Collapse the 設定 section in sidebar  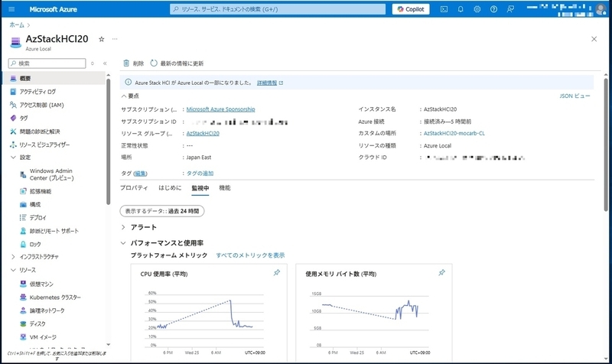pos(13,158)
